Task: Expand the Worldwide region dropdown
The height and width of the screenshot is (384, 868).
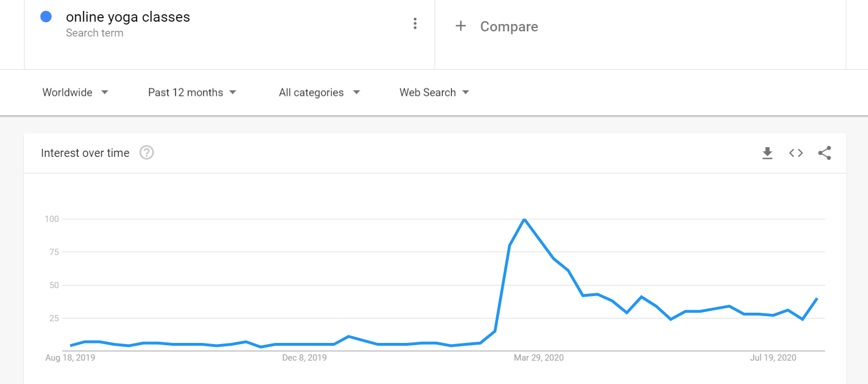Action: (75, 92)
